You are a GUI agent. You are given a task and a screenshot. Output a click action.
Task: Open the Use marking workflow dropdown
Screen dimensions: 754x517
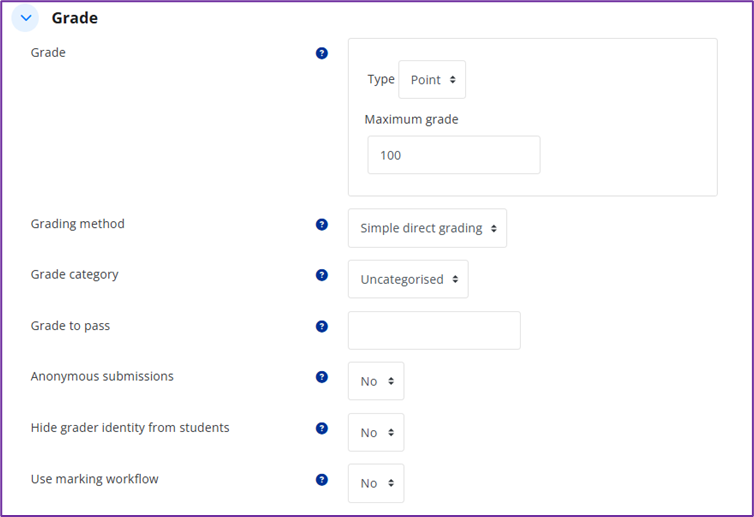[376, 483]
